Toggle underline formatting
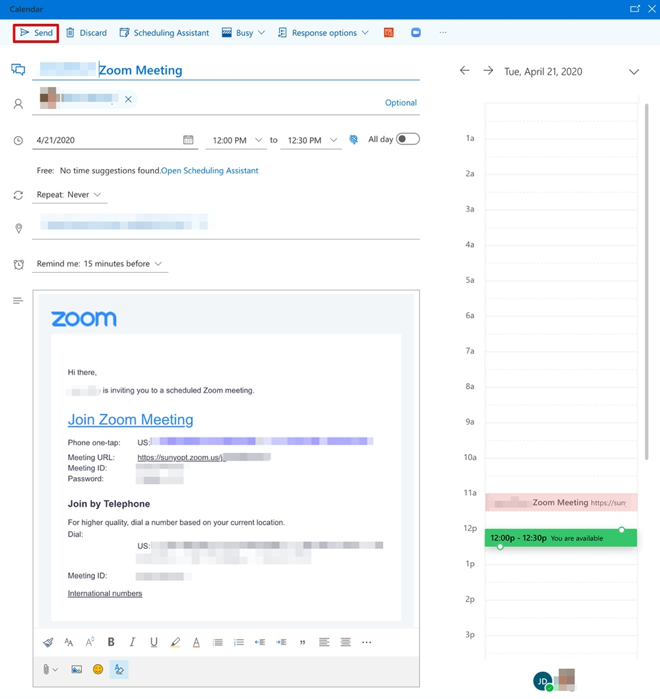This screenshot has height=699, width=660. tap(154, 642)
